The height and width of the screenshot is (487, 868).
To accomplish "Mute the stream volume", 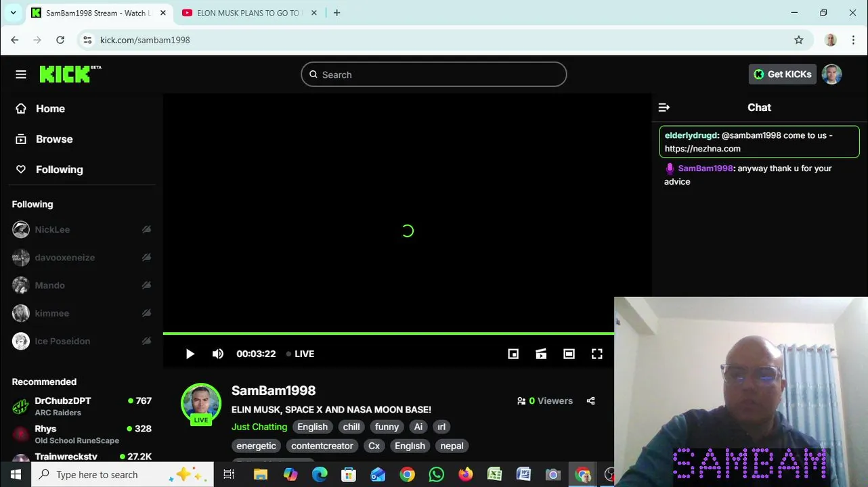I will point(218,354).
